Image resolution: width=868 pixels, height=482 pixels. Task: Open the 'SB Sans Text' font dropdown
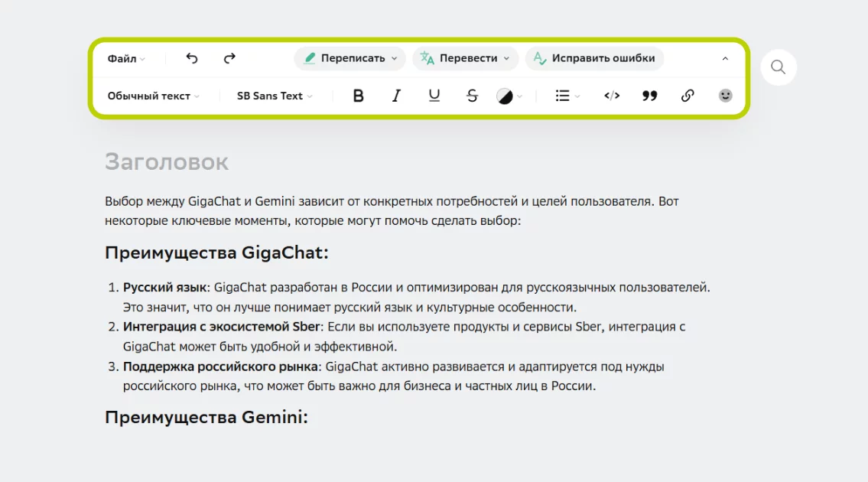275,96
